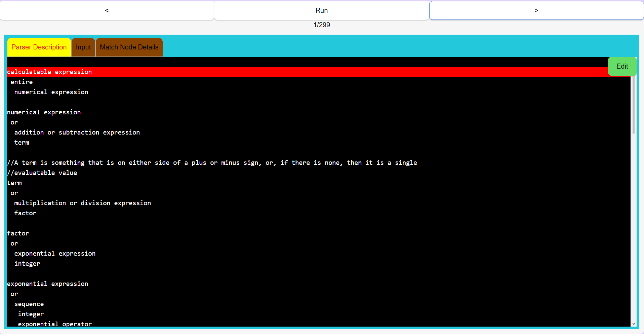
Task: Go to the previous step with the < button
Action: [107, 10]
